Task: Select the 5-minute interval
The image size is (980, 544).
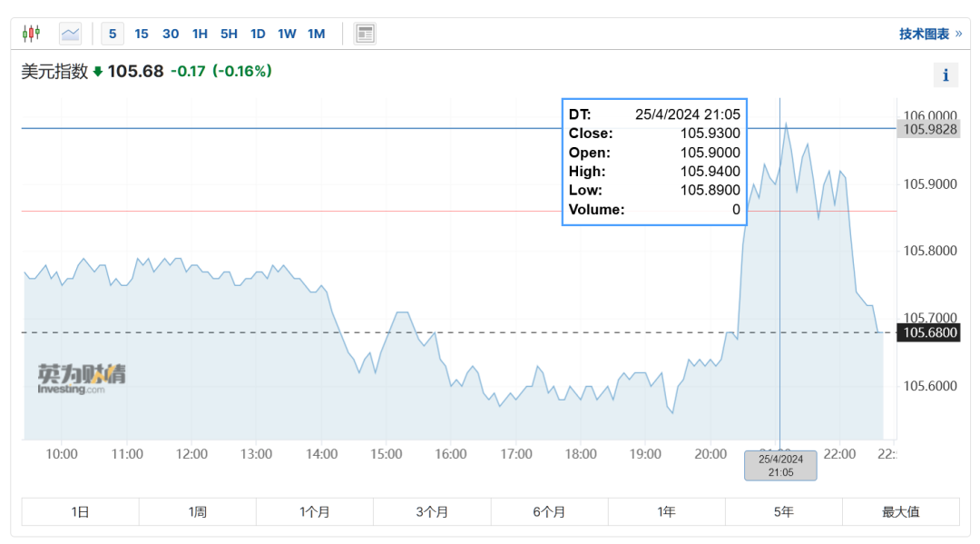Action: pyautogui.click(x=113, y=34)
